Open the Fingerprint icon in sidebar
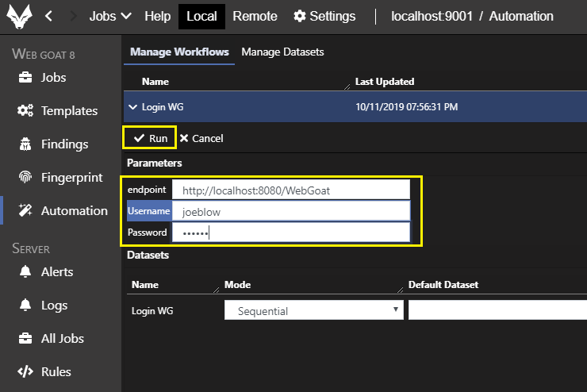This screenshot has width=587, height=392. pos(25,177)
